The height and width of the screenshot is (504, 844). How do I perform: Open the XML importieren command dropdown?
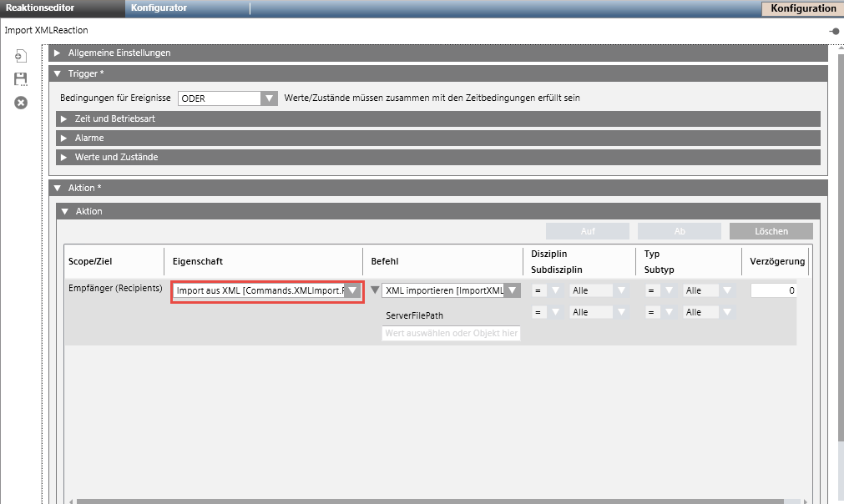click(x=512, y=290)
